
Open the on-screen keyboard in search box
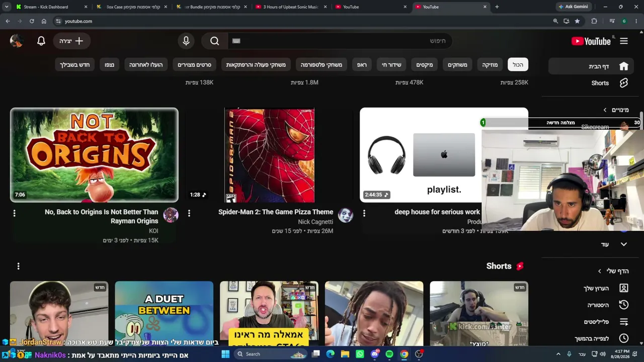(x=236, y=41)
